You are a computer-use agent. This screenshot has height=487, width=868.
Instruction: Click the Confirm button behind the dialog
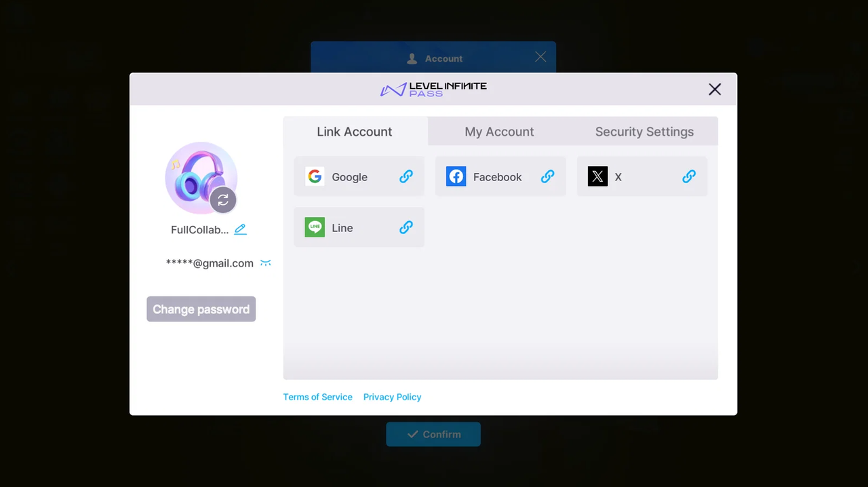point(433,434)
